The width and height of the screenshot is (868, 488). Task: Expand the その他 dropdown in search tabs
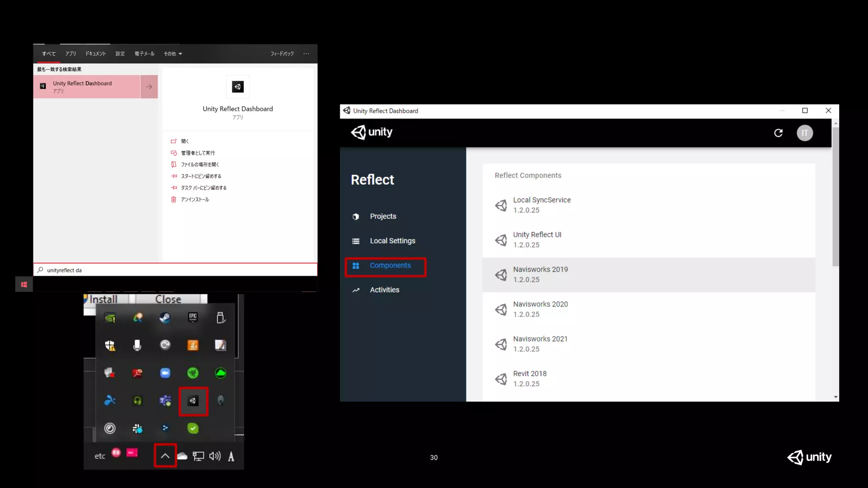(173, 54)
